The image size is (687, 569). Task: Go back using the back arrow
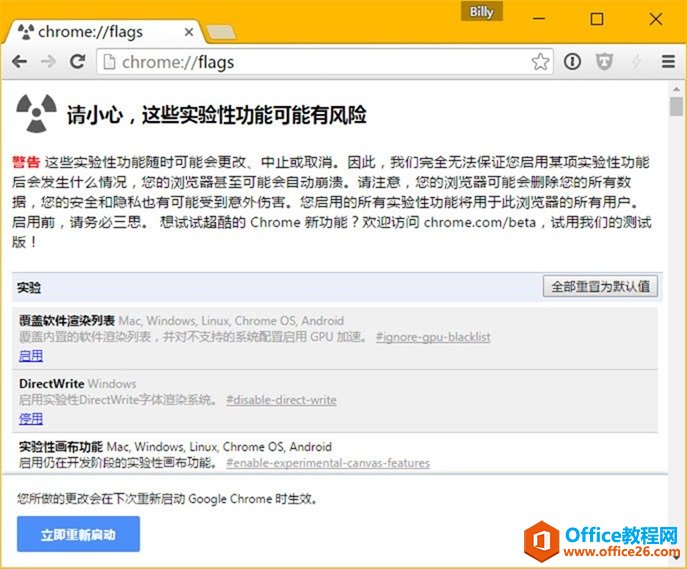coord(19,62)
